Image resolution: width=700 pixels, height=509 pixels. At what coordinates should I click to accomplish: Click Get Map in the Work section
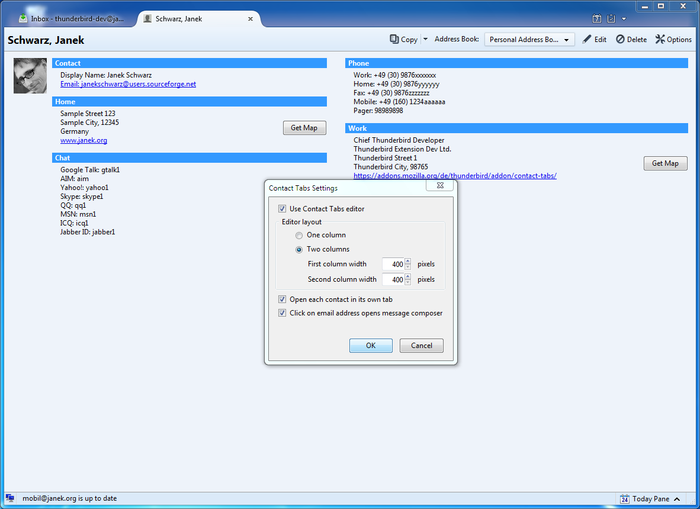pyautogui.click(x=665, y=163)
